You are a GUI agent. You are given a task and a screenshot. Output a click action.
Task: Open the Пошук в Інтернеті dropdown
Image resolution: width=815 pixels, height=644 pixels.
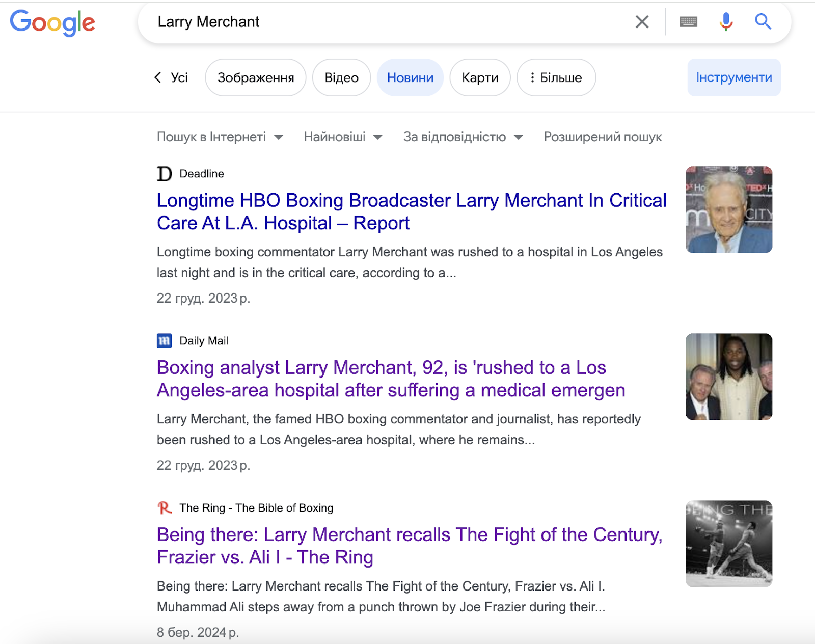click(x=220, y=137)
